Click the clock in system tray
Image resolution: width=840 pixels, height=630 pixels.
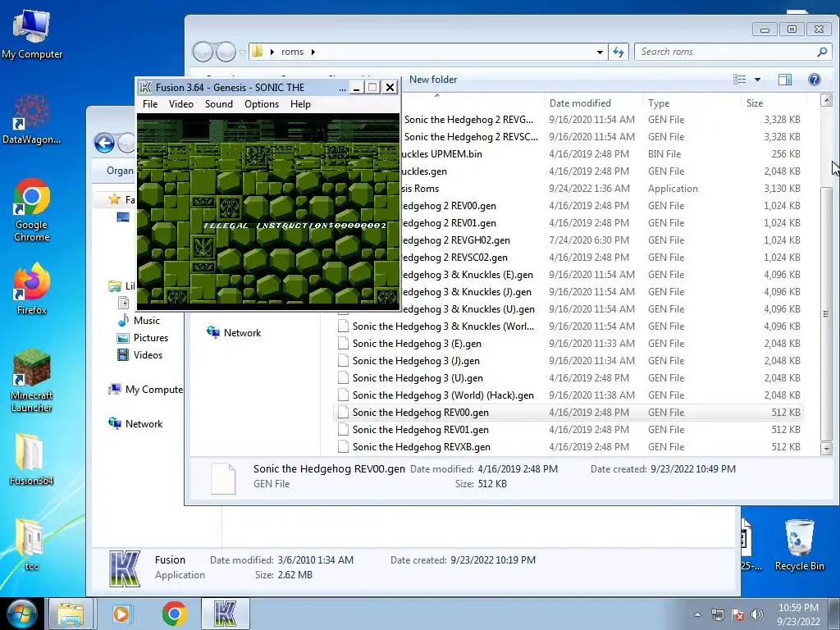[798, 614]
